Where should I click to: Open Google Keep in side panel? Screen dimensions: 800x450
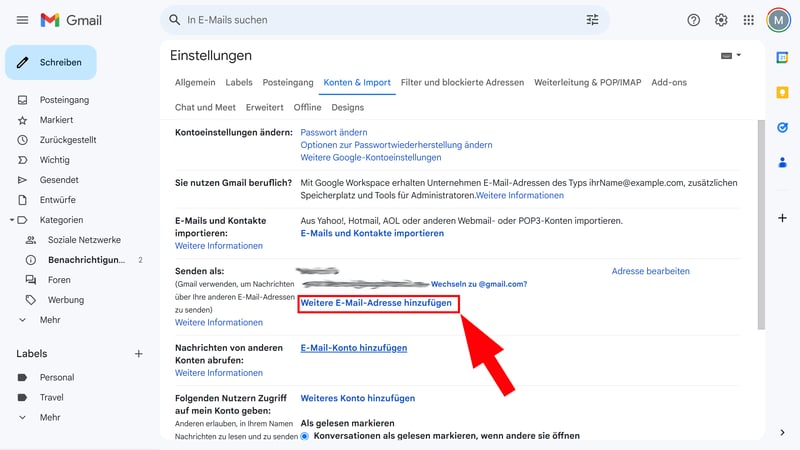(782, 93)
